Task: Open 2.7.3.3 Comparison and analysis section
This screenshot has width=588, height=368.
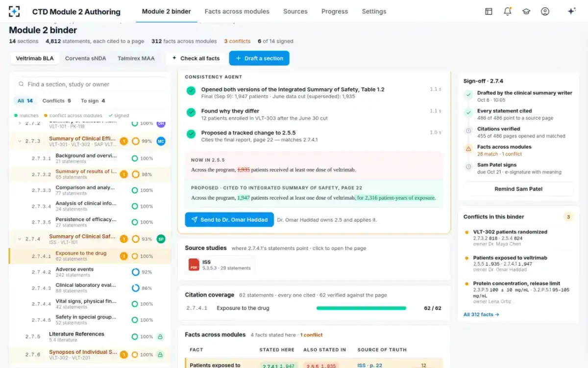Action: pyautogui.click(x=90, y=190)
